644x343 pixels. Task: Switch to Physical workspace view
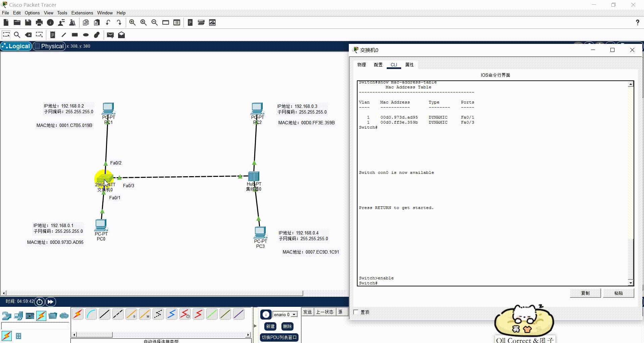click(49, 46)
